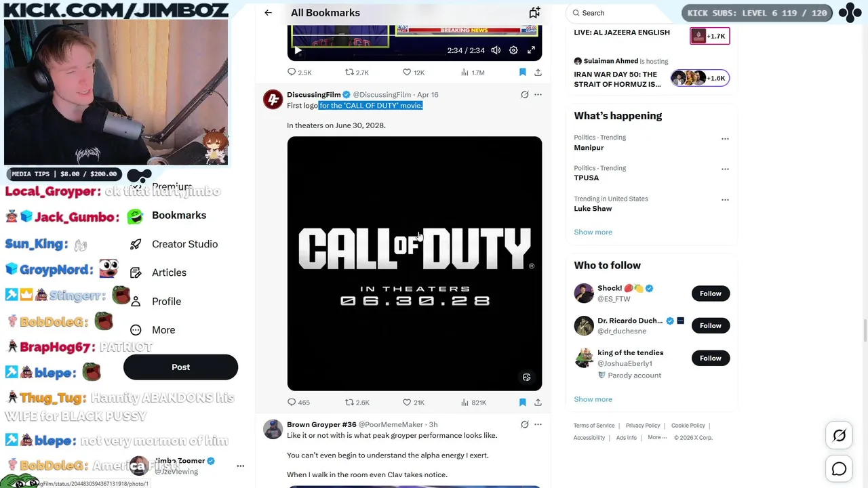Viewport: 868px width, 488px height.
Task: Enter fullscreen on the video player
Action: coord(531,50)
